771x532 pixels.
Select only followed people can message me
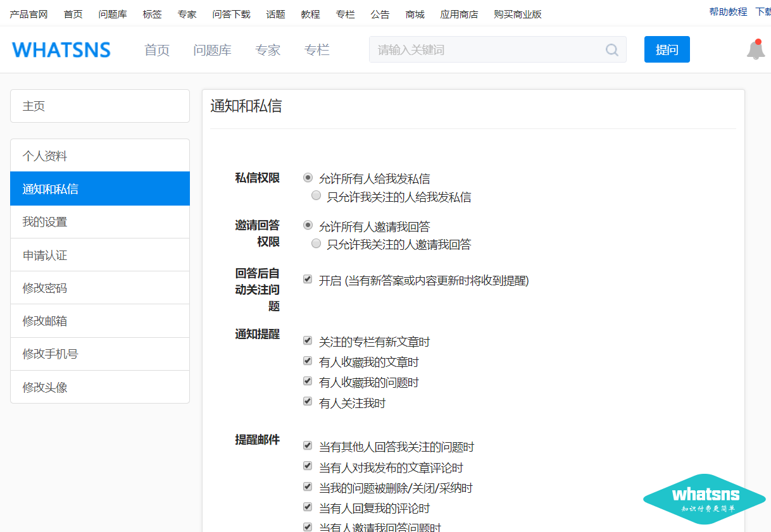tap(317, 196)
